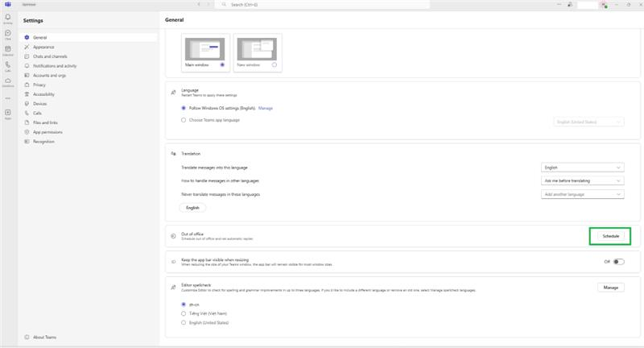Open the Teams app language dropdown
This screenshot has width=644, height=348.
pyautogui.click(x=588, y=122)
